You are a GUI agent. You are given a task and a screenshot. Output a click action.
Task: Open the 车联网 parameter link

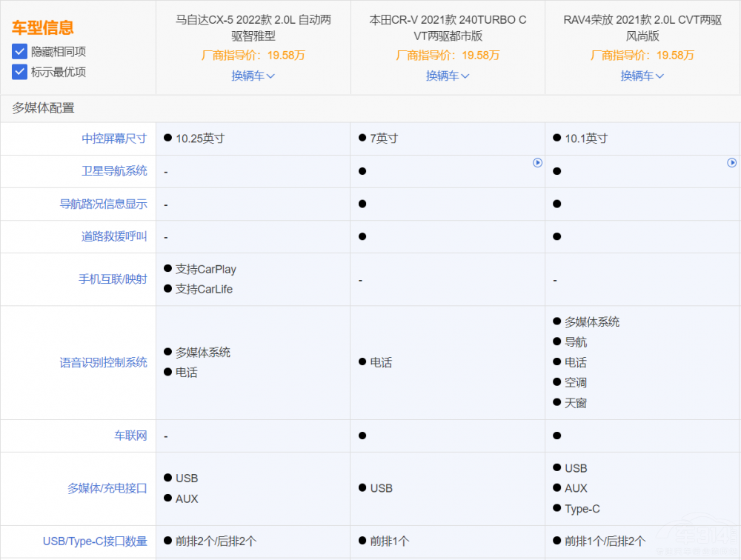130,436
